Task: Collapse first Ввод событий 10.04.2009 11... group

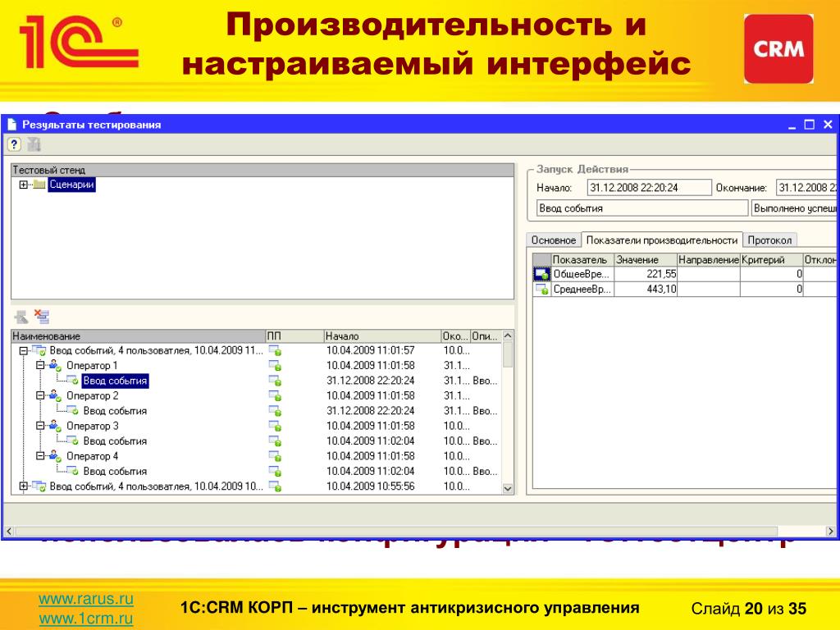Action: [23, 351]
